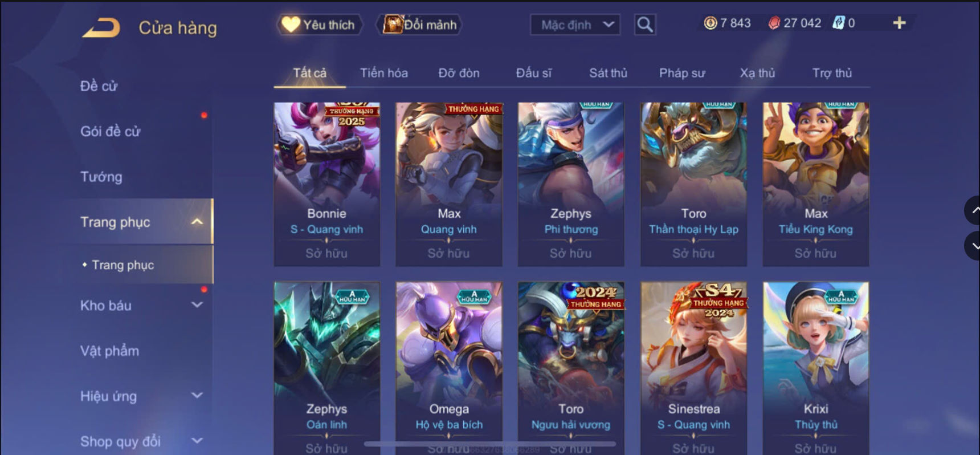The image size is (980, 455).
Task: Click the back arrow beside Cửa hàng
Action: (101, 27)
